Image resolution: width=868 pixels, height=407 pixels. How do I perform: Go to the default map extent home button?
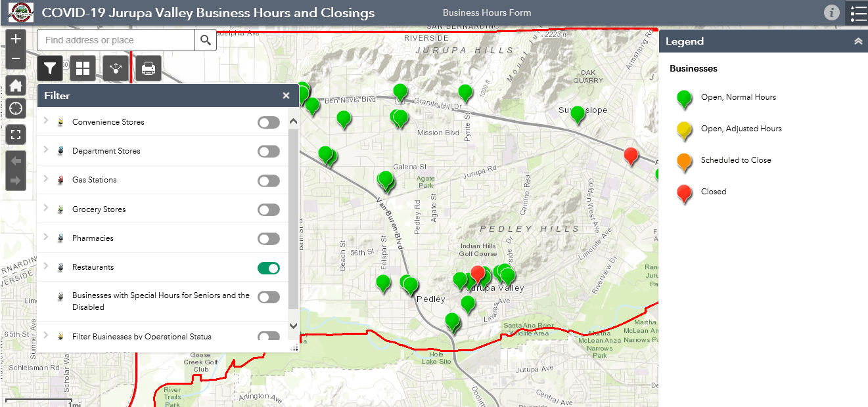(16, 86)
